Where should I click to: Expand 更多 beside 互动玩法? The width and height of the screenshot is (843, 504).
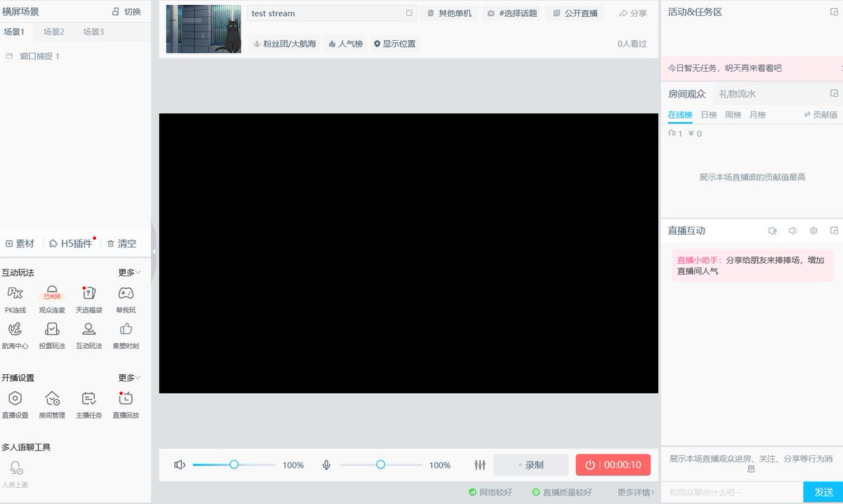[x=129, y=272]
